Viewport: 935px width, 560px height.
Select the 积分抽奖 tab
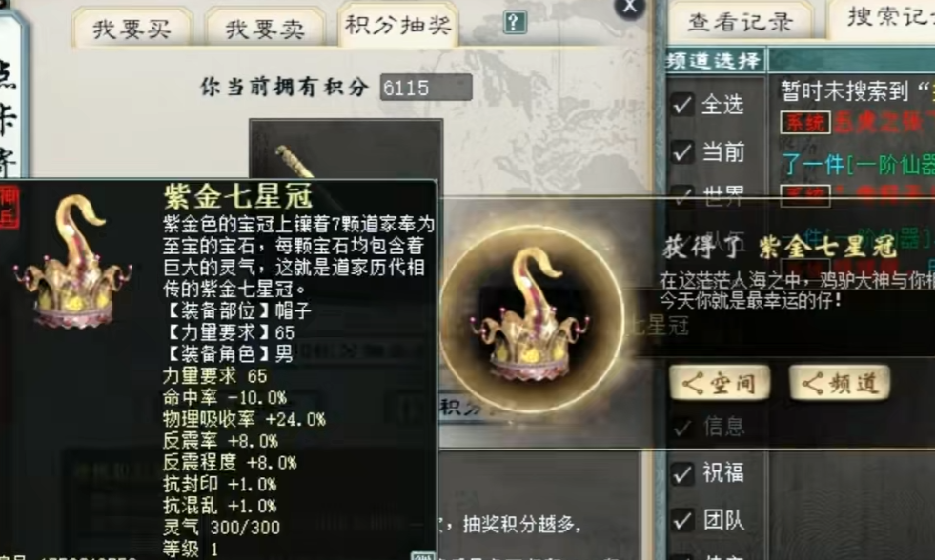point(397,25)
